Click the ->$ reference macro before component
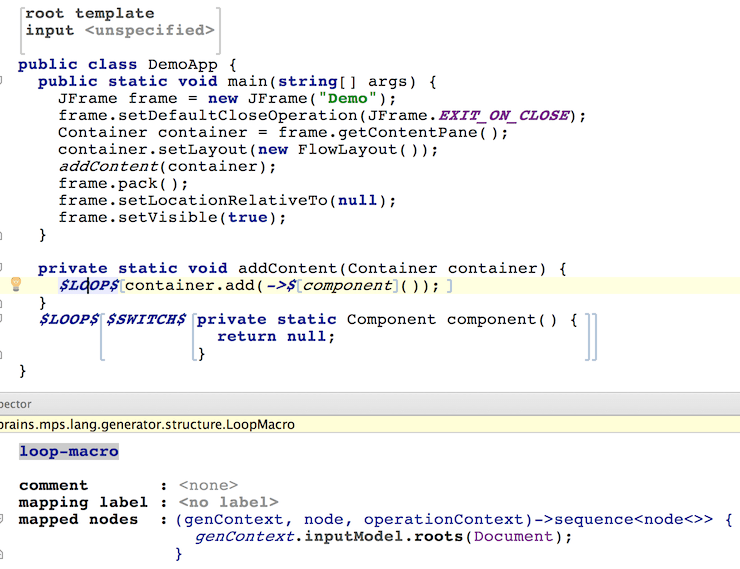The image size is (740, 569). (281, 285)
